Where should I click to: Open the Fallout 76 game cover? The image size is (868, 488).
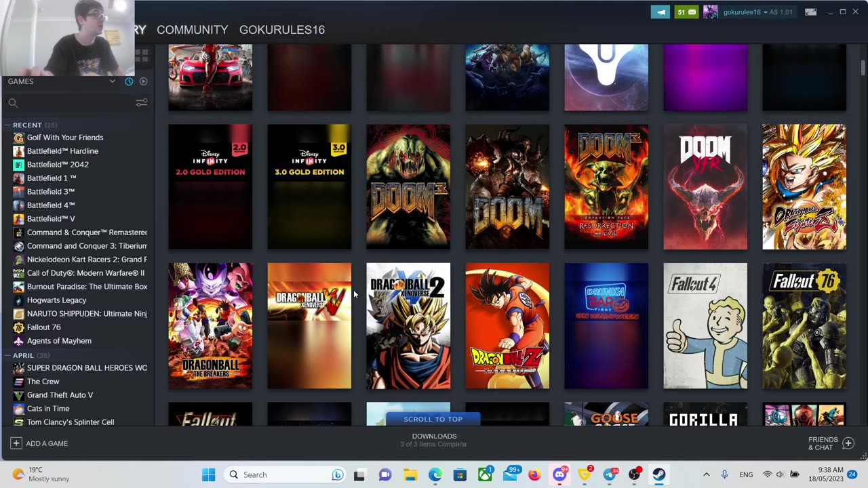point(804,326)
